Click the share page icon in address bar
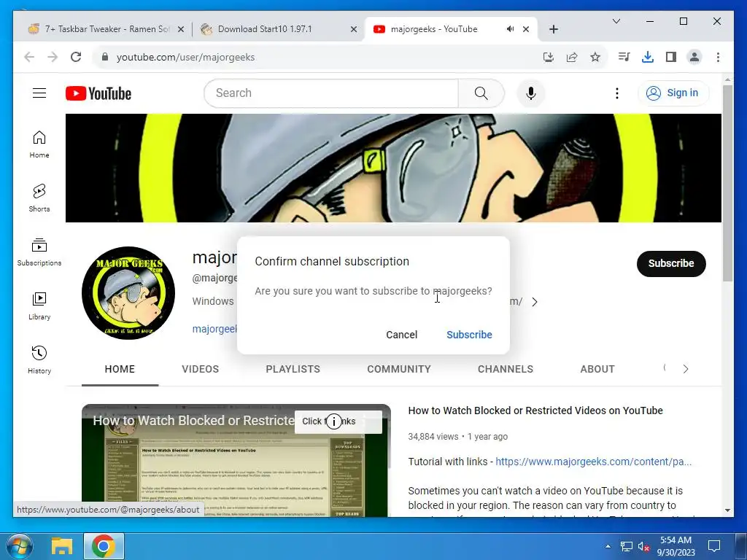Screen dimensions: 747x560 coord(572,57)
